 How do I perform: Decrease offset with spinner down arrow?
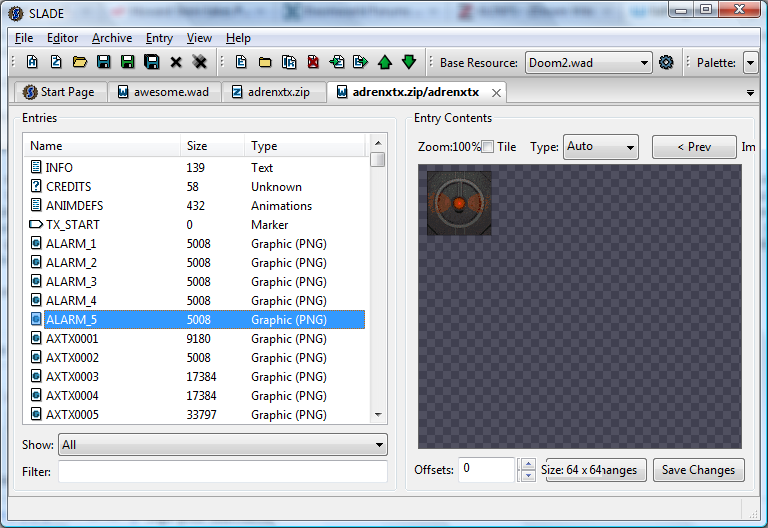[528, 476]
